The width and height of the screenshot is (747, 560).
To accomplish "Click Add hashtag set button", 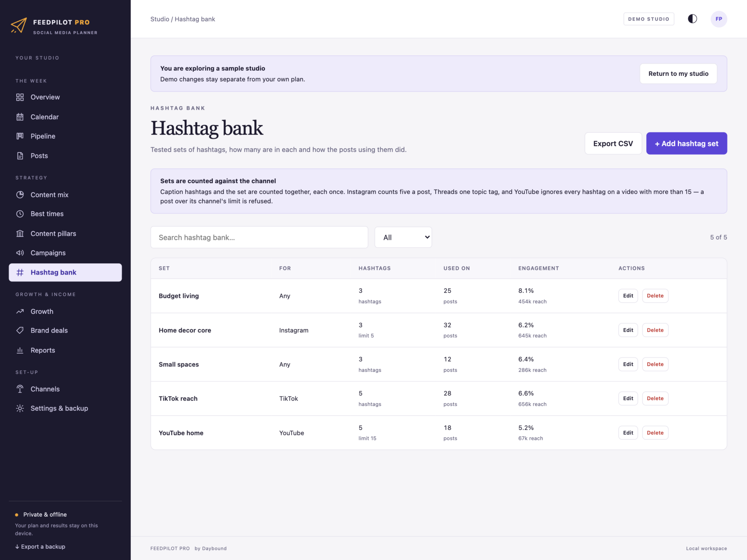I will coord(686,143).
